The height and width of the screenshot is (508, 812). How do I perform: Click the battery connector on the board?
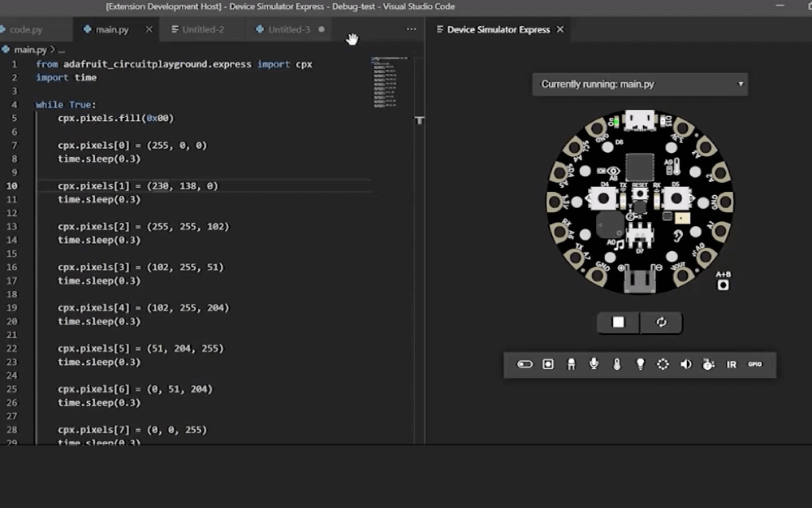[640, 280]
